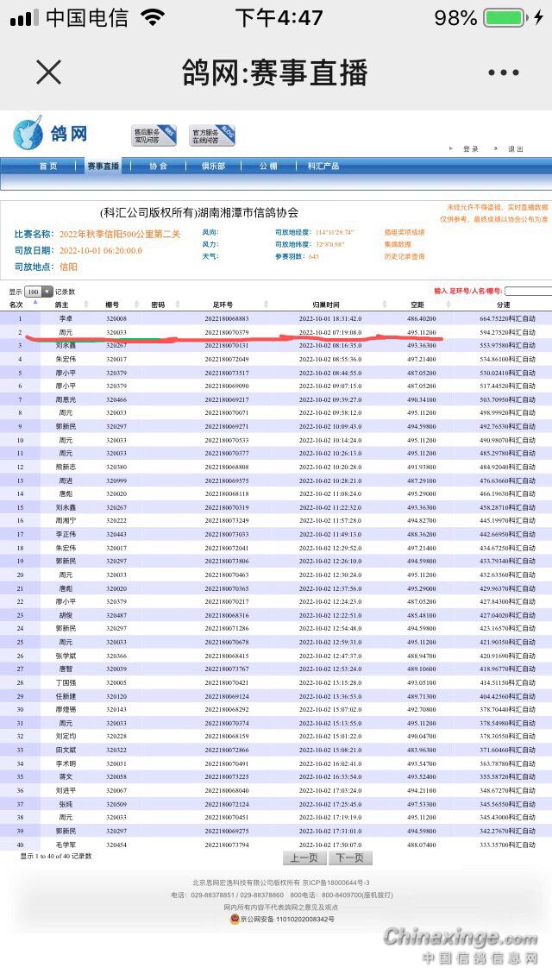Click the 鸽网 pigeon logo
The width and height of the screenshot is (552, 980).
coord(50,135)
